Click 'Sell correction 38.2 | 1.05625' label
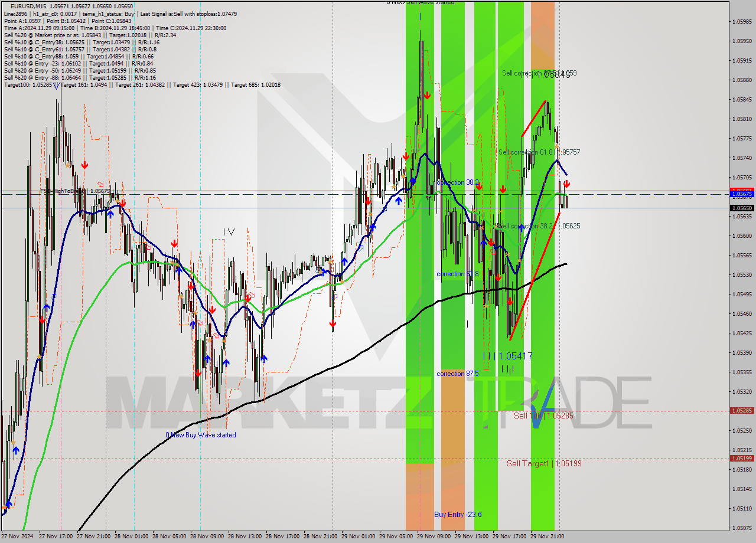The image size is (756, 543). [x=539, y=226]
